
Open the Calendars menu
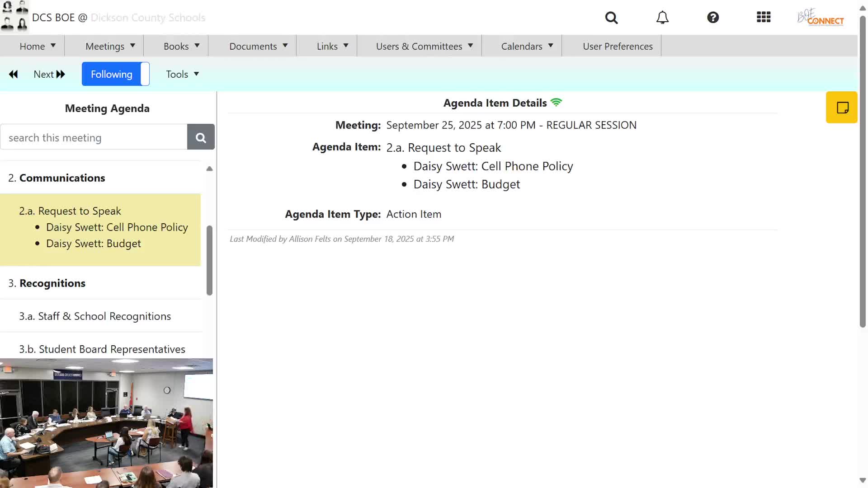tap(527, 46)
